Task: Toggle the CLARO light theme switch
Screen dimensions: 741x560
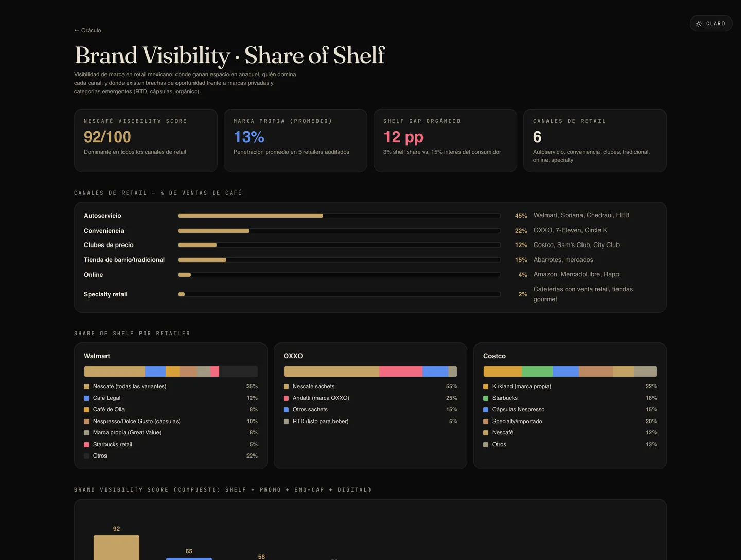Action: (x=711, y=24)
